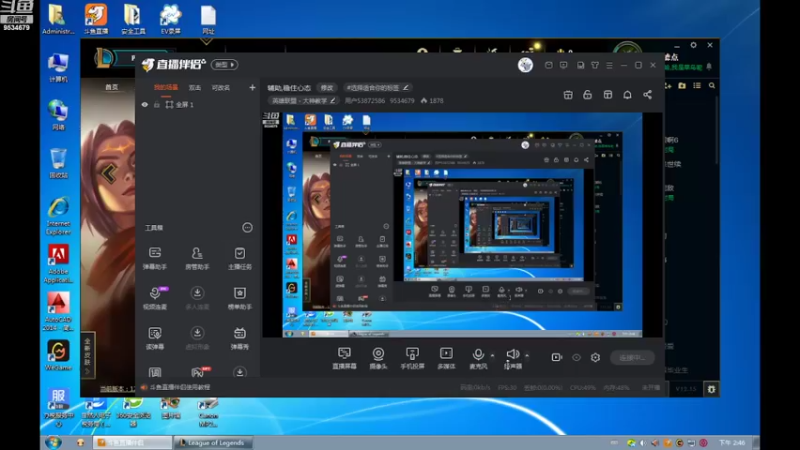Click the 连接中 start stream button
This screenshot has width=800, height=450.
click(632, 357)
